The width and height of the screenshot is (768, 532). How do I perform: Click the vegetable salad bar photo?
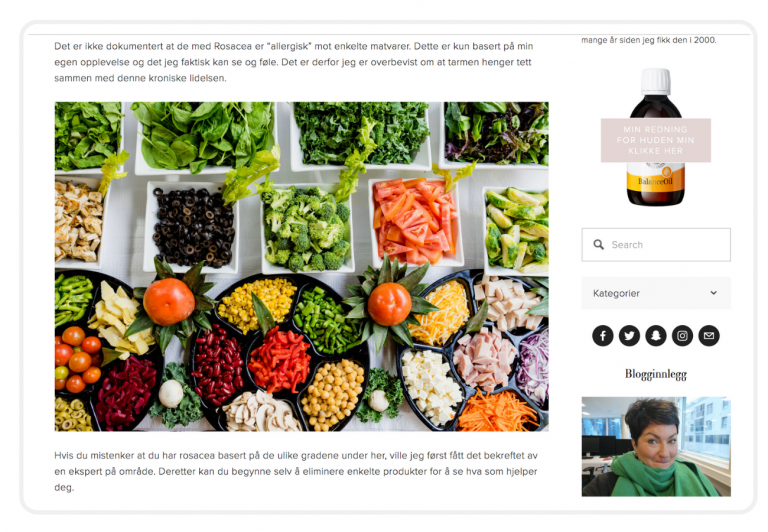[x=302, y=266]
